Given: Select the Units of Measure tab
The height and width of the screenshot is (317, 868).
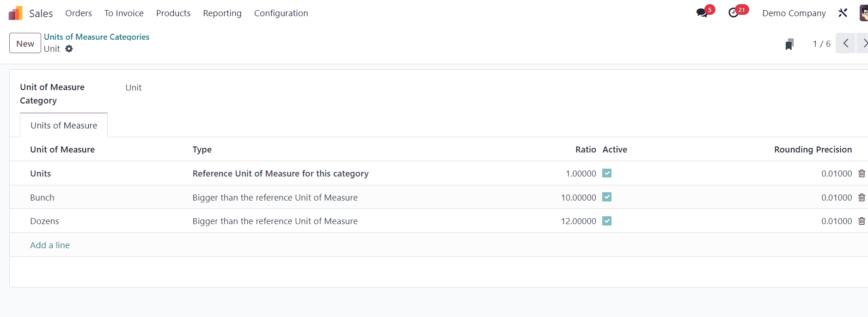Looking at the screenshot, I should pyautogui.click(x=64, y=125).
